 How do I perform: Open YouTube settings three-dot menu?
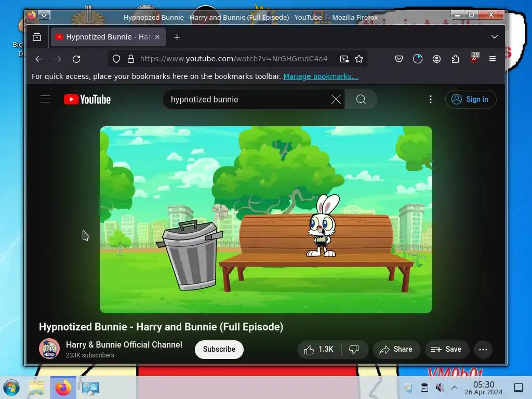point(431,99)
